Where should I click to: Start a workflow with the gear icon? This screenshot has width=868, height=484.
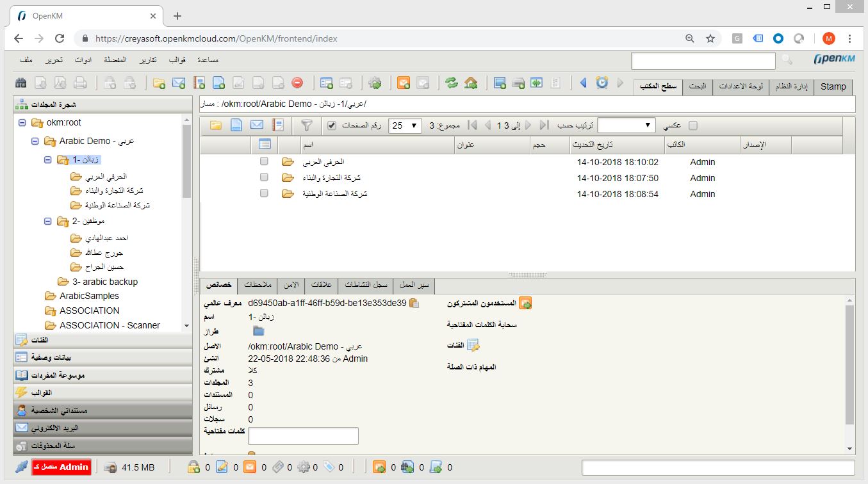375,83
